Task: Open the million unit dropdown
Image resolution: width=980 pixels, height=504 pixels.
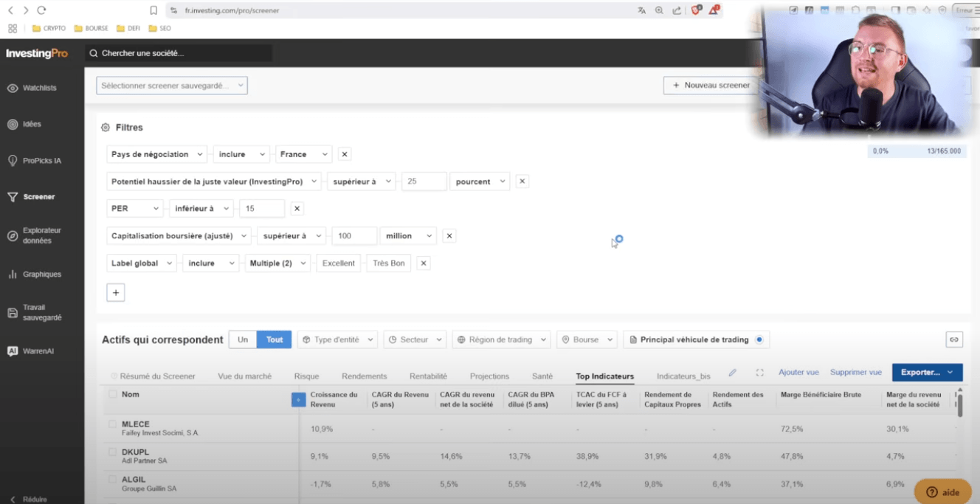Action: click(x=409, y=236)
